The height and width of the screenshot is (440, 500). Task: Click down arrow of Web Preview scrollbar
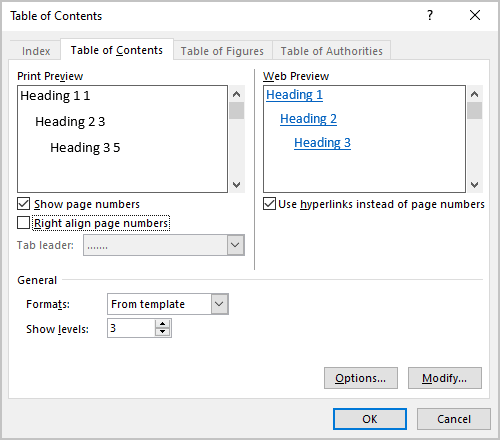474,185
